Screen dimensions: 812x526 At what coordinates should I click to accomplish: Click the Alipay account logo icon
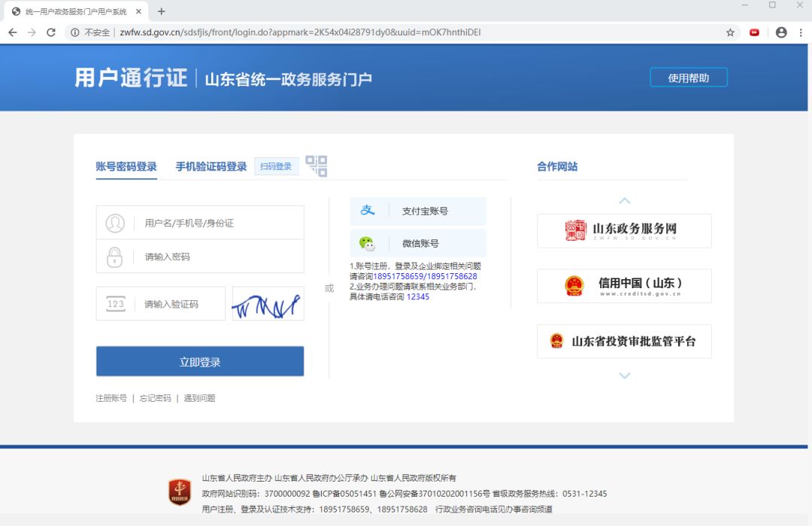[x=368, y=211]
